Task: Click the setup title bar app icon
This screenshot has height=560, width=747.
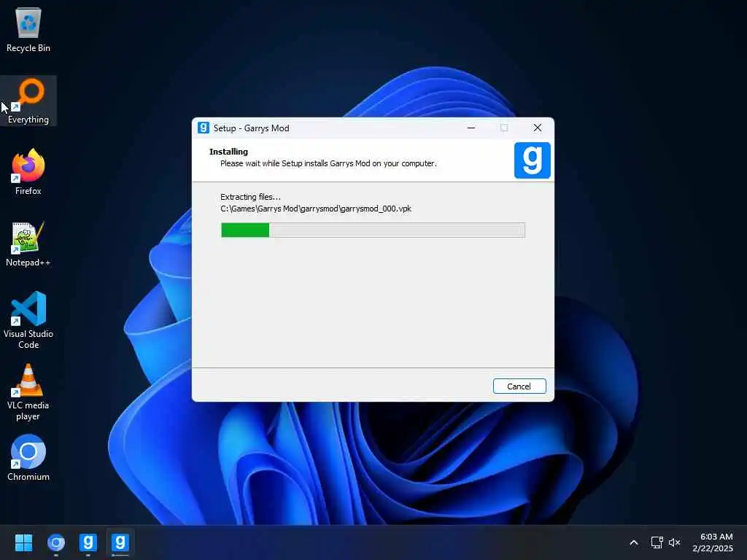Action: 204,128
